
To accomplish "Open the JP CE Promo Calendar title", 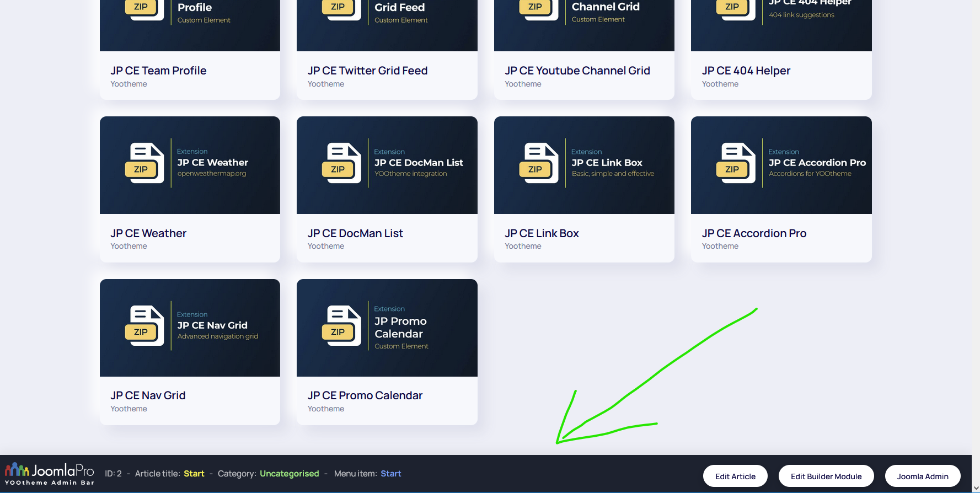I will 365,395.
